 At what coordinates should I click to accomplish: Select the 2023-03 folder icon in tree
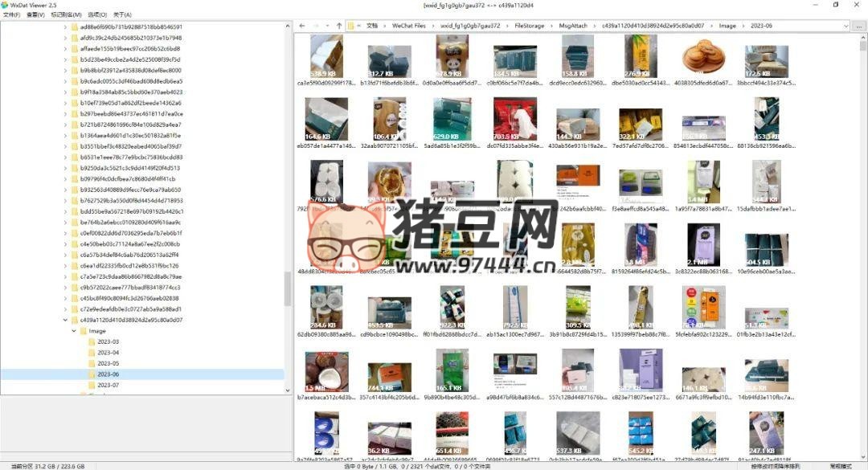(x=92, y=341)
